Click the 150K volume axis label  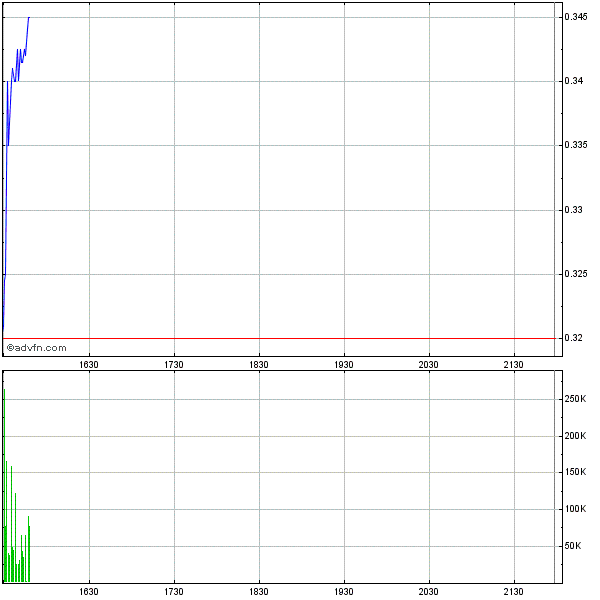coord(575,472)
